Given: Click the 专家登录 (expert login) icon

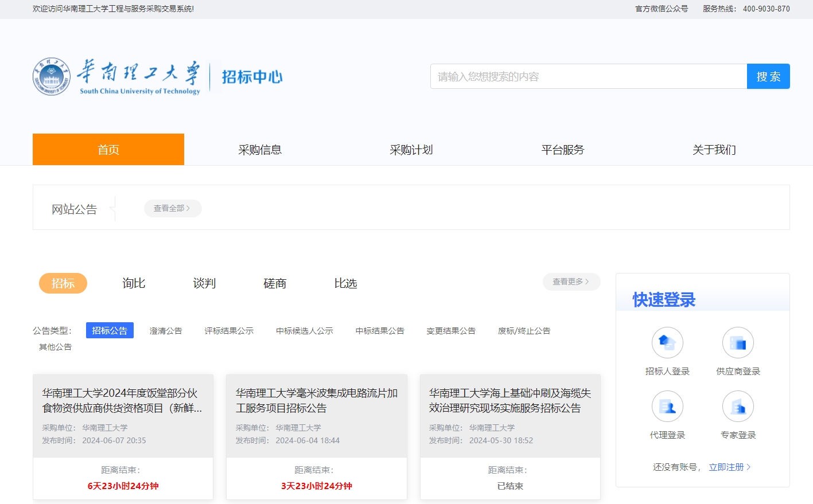Looking at the screenshot, I should [x=738, y=406].
